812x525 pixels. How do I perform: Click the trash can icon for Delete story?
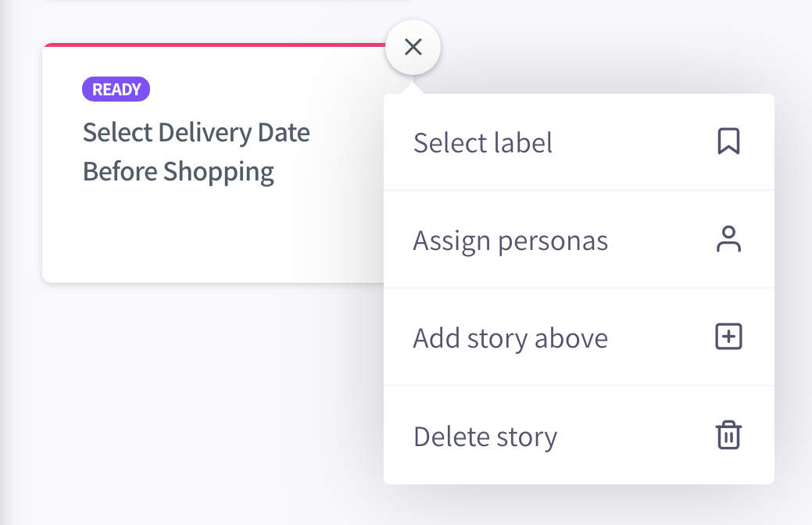pos(728,434)
